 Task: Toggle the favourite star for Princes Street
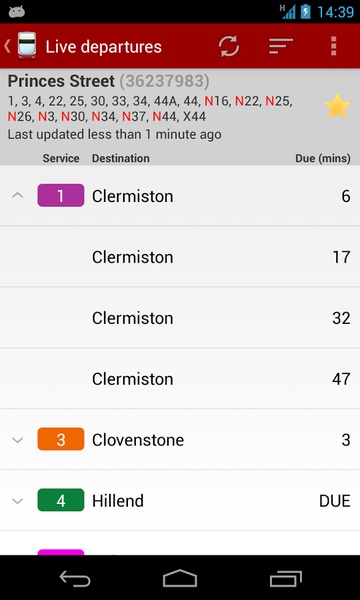pos(337,107)
